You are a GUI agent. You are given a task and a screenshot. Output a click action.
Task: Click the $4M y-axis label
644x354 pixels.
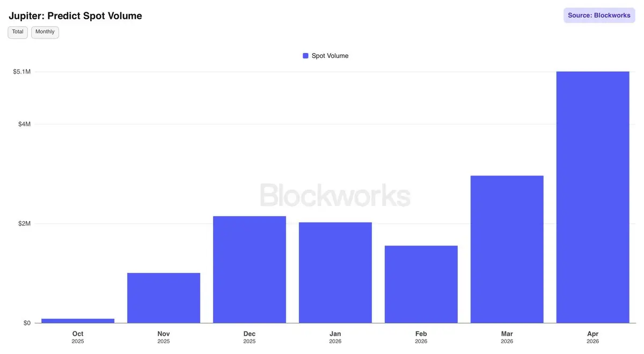(24, 124)
